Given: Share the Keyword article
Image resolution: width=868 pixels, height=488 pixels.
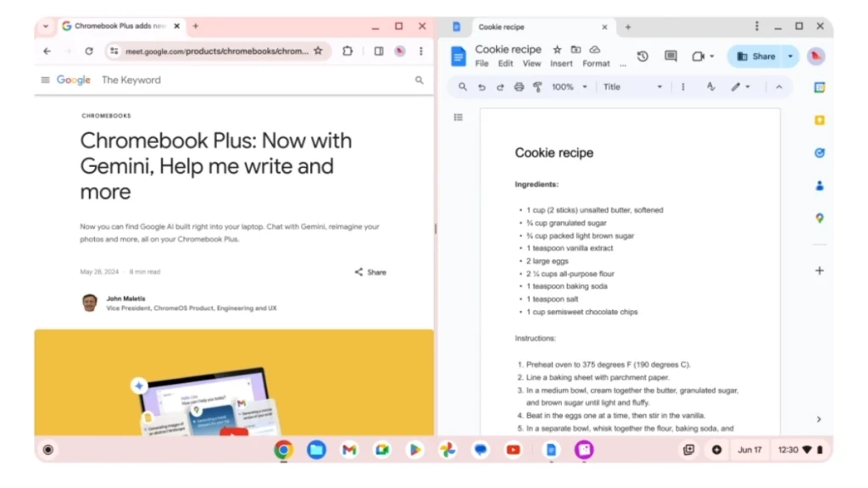Looking at the screenshot, I should tap(370, 272).
